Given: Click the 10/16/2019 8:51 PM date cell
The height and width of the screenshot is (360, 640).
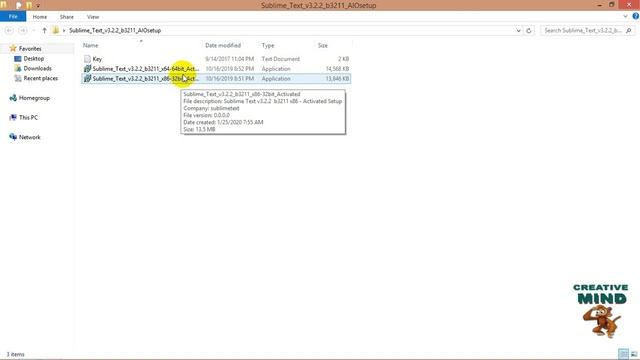Looking at the screenshot, I should (x=230, y=78).
